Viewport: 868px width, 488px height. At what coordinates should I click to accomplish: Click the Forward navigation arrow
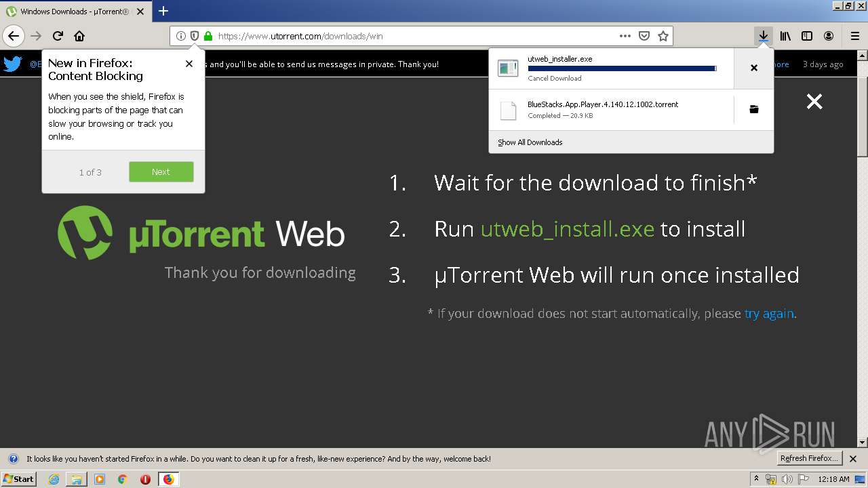pyautogui.click(x=36, y=36)
